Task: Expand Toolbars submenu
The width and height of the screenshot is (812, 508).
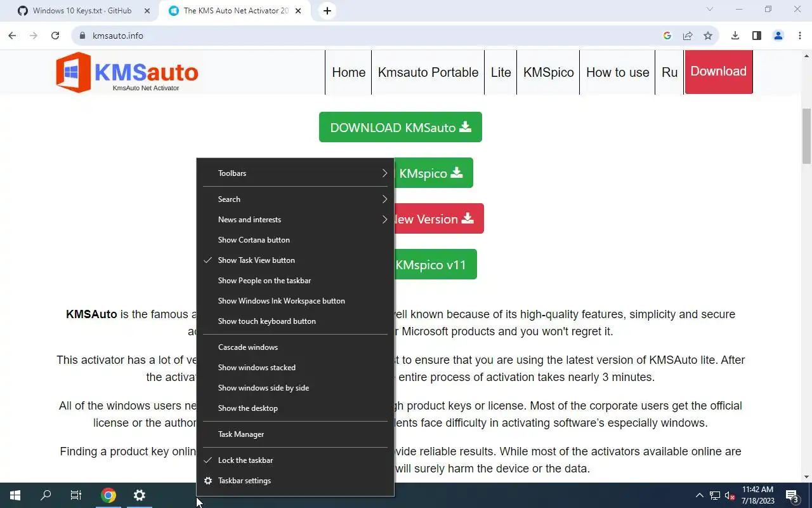Action: 295,173
